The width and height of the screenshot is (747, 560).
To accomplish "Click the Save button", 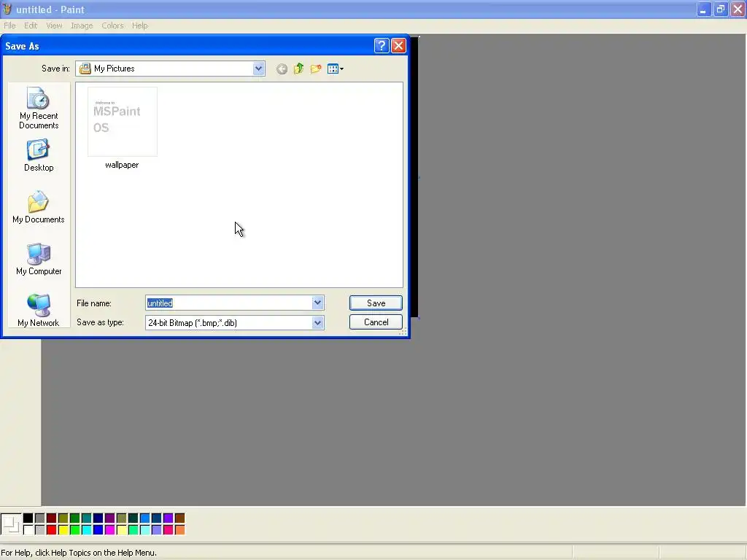I will click(376, 303).
